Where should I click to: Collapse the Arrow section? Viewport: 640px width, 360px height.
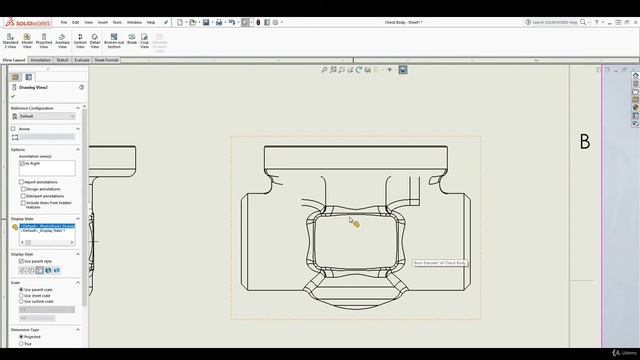coord(78,129)
